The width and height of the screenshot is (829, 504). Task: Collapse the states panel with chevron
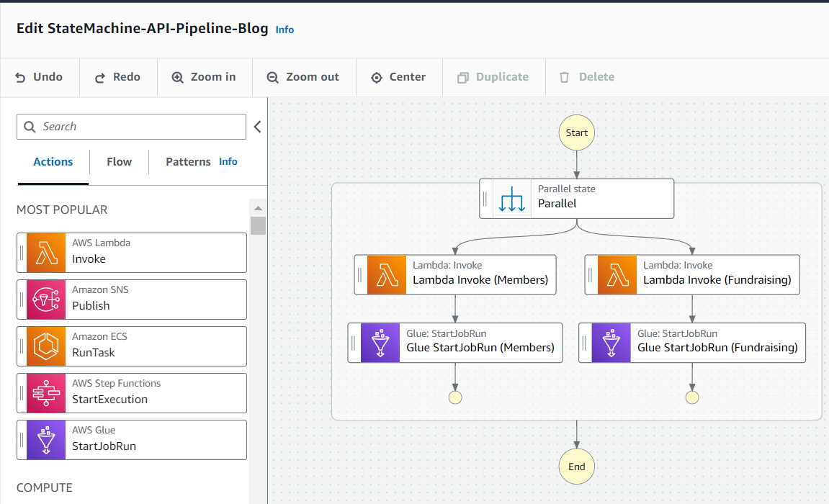click(x=257, y=127)
